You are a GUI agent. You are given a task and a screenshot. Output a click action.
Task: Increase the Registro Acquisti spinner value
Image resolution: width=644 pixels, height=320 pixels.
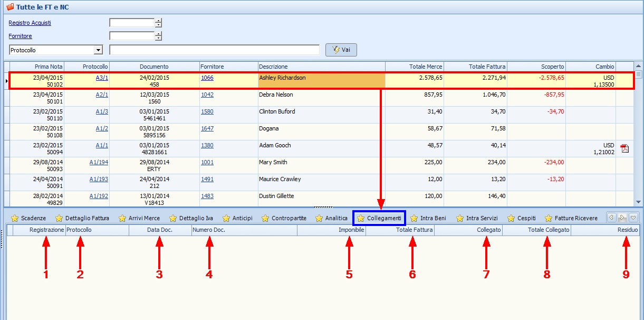(158, 21)
